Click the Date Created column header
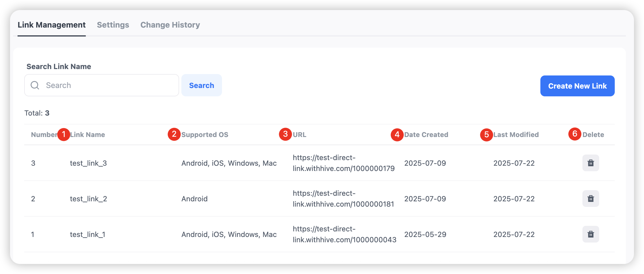644x274 pixels. [x=426, y=135]
